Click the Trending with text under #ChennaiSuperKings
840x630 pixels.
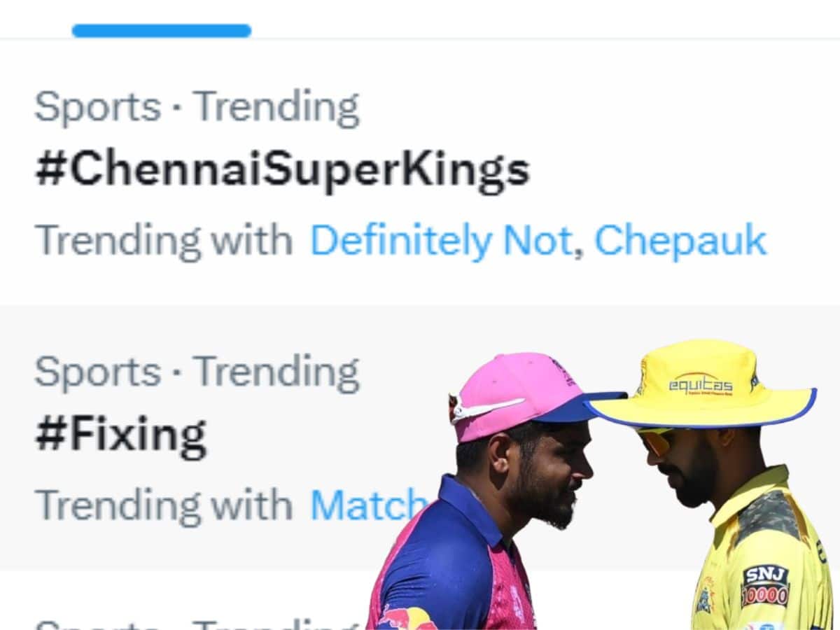tap(164, 239)
